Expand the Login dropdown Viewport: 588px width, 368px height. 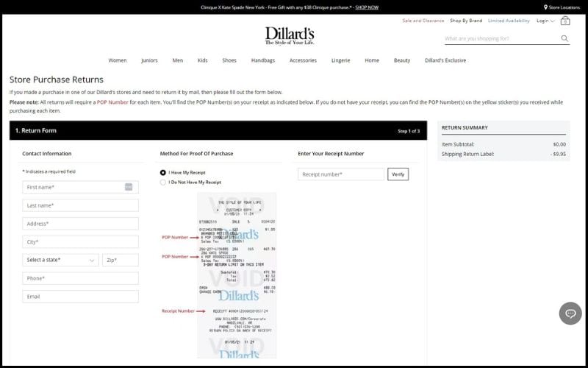pyautogui.click(x=545, y=21)
